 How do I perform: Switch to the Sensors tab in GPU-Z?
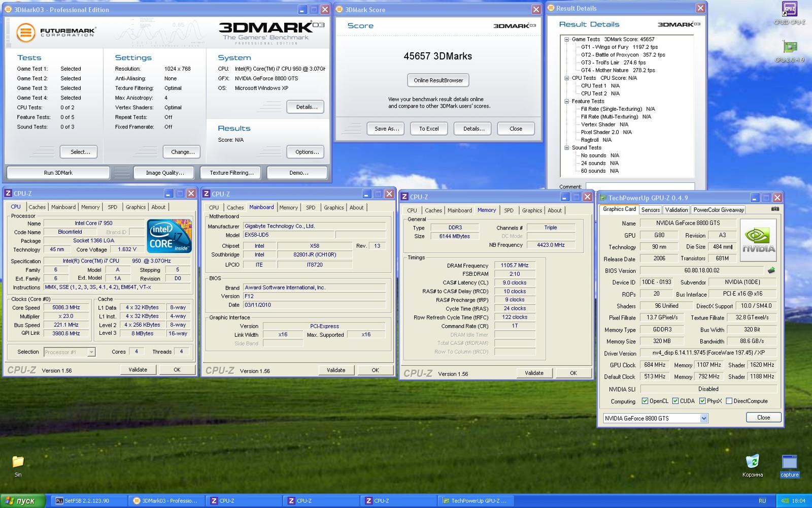click(651, 210)
